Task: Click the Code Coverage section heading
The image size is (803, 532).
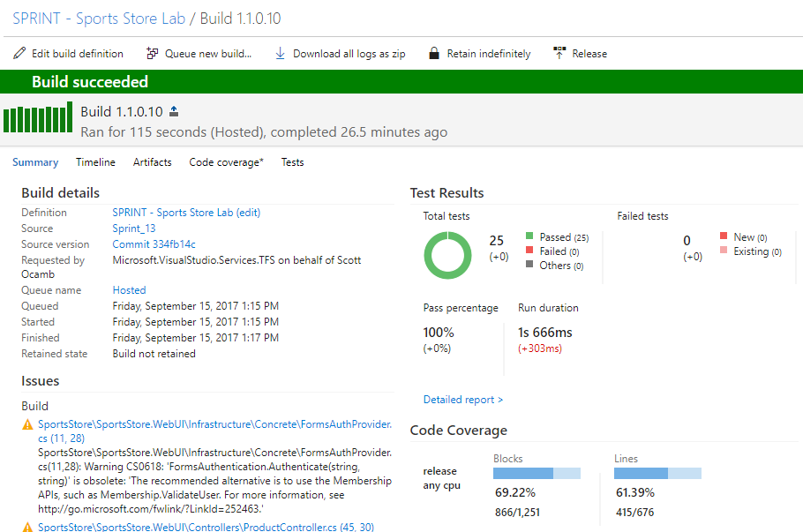Action: 458,431
